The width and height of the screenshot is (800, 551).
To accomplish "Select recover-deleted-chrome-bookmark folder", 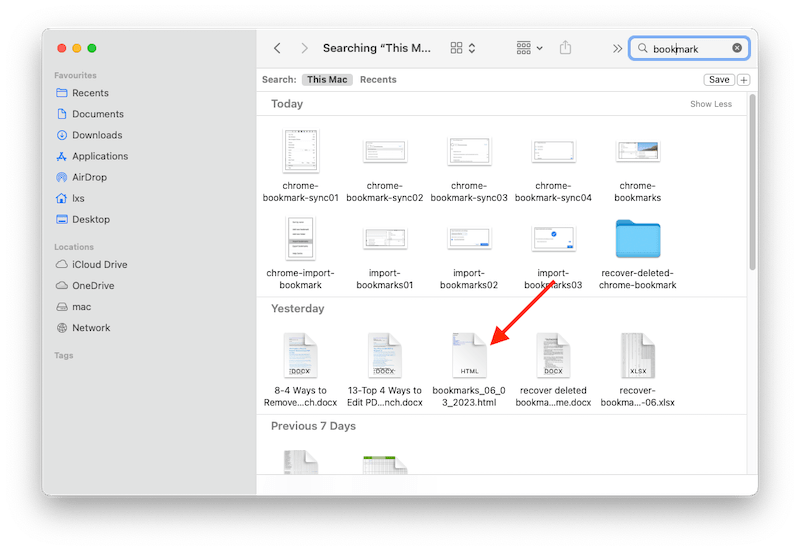I will pyautogui.click(x=638, y=253).
